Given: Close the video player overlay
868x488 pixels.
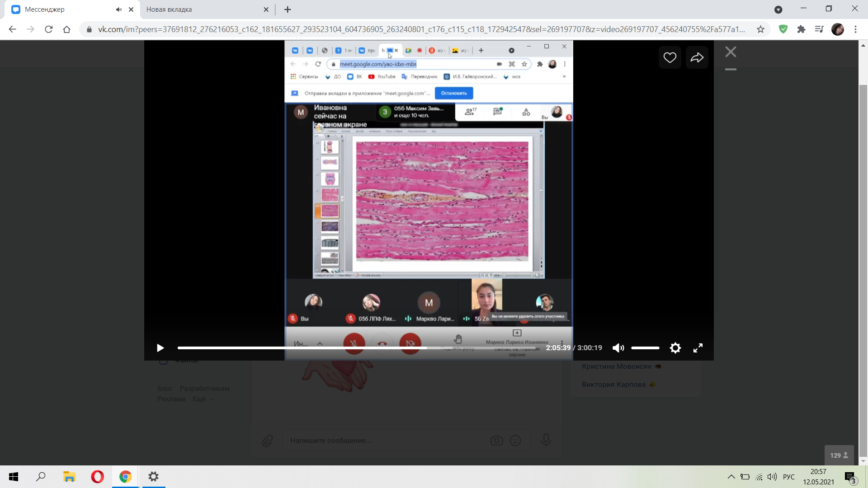Looking at the screenshot, I should tap(731, 52).
